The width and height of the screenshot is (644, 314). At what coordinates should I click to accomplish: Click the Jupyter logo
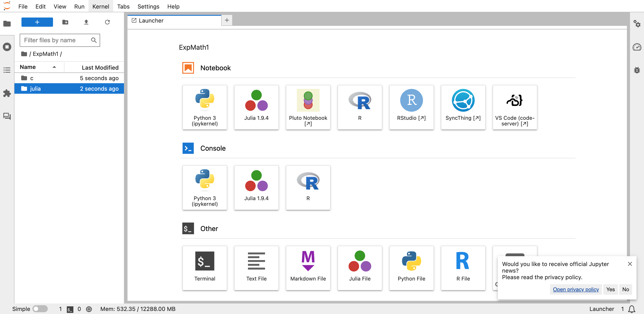click(x=7, y=5)
